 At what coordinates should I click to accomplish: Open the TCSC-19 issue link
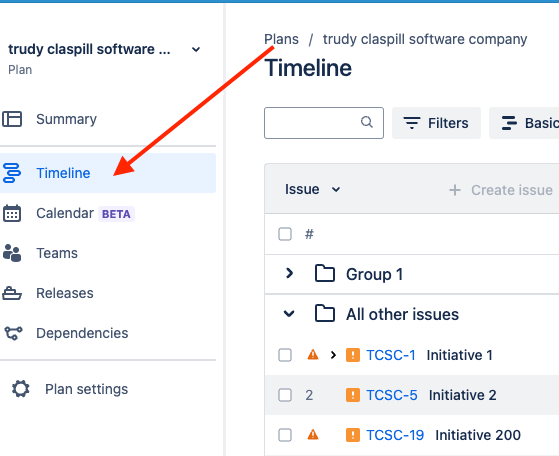tap(395, 435)
